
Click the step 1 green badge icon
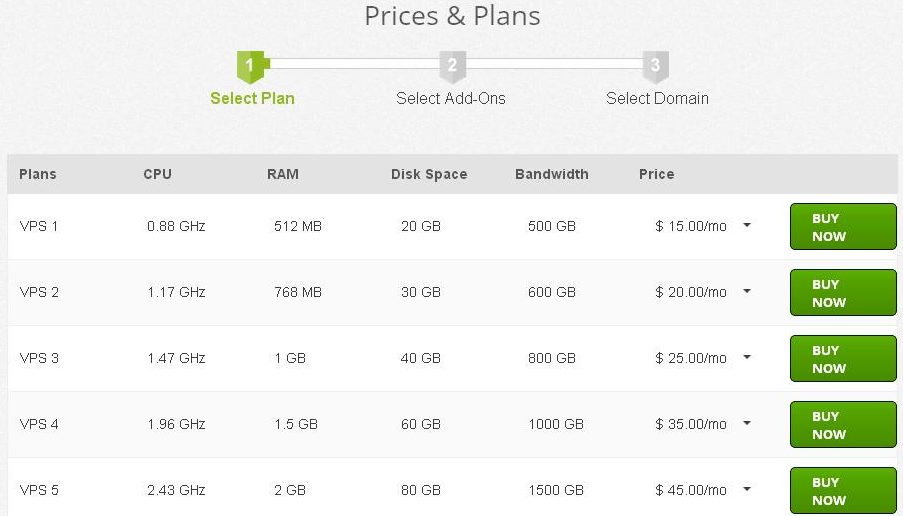tap(250, 67)
